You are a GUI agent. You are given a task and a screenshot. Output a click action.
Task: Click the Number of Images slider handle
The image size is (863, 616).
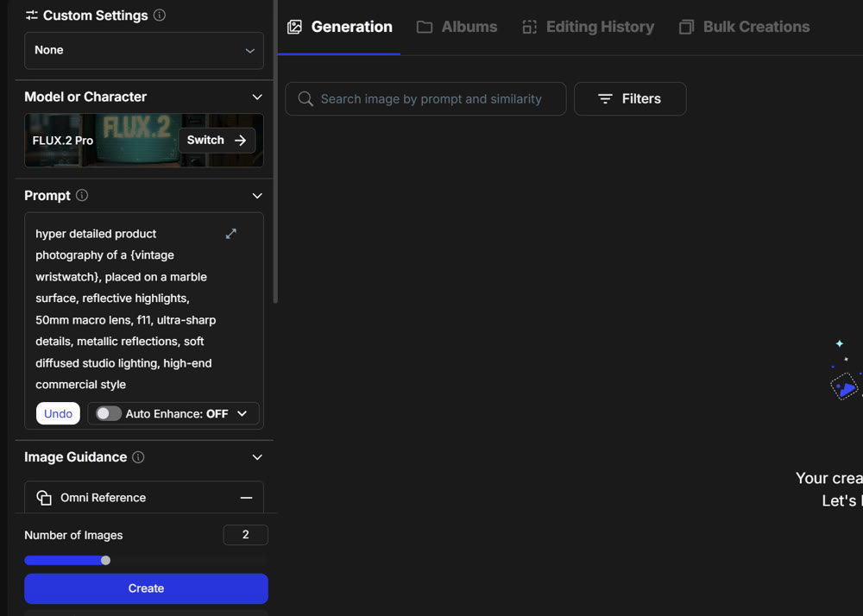(x=105, y=561)
